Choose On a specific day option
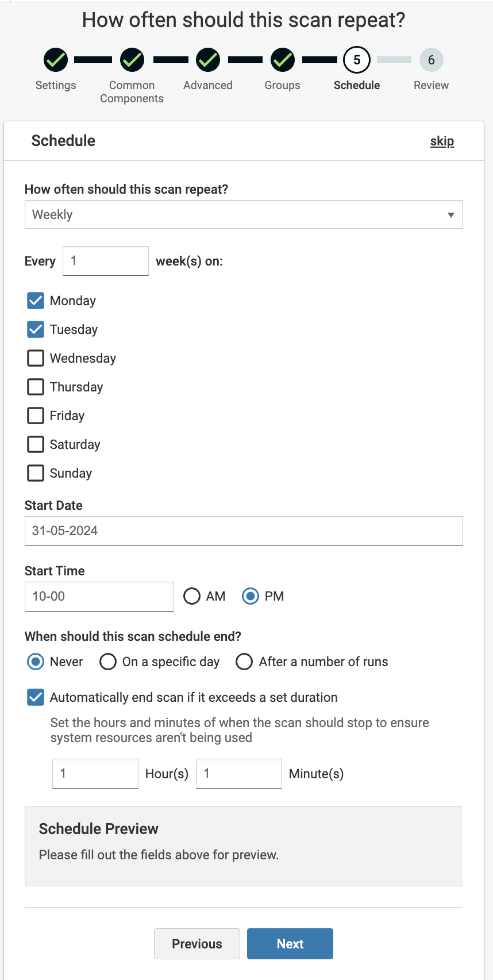 [108, 662]
